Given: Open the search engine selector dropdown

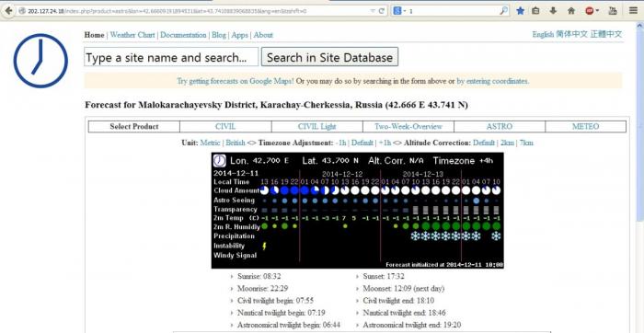Looking at the screenshot, I should pos(399,11).
